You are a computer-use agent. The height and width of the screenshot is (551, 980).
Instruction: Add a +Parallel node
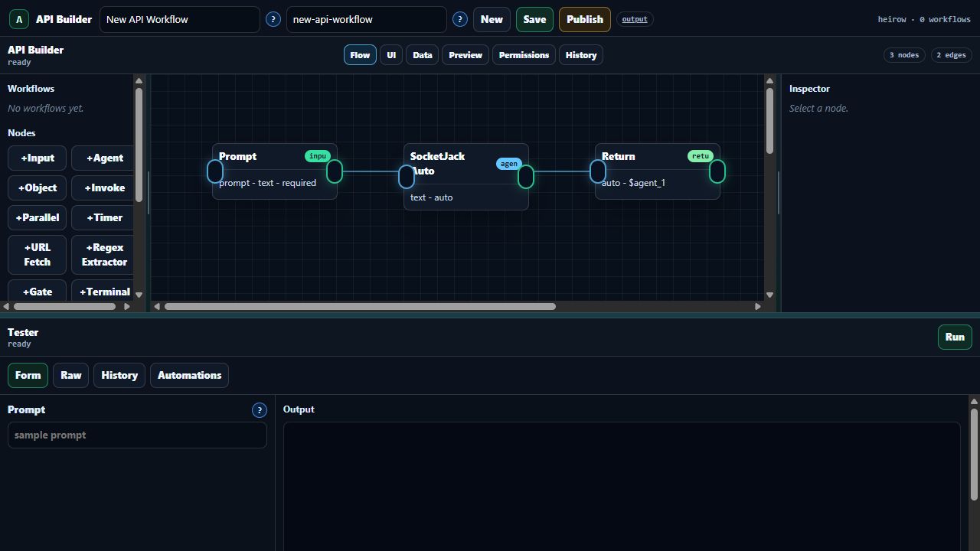[x=38, y=217]
